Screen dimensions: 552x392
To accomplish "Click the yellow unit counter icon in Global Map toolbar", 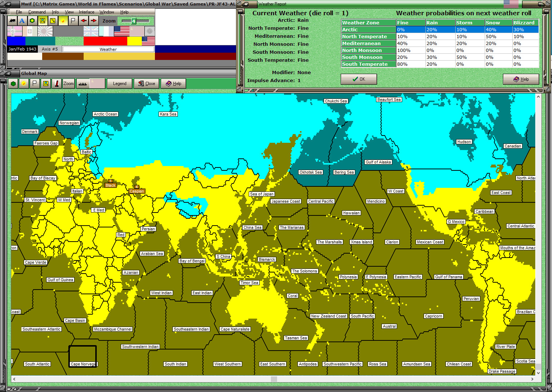I will pyautogui.click(x=45, y=84).
